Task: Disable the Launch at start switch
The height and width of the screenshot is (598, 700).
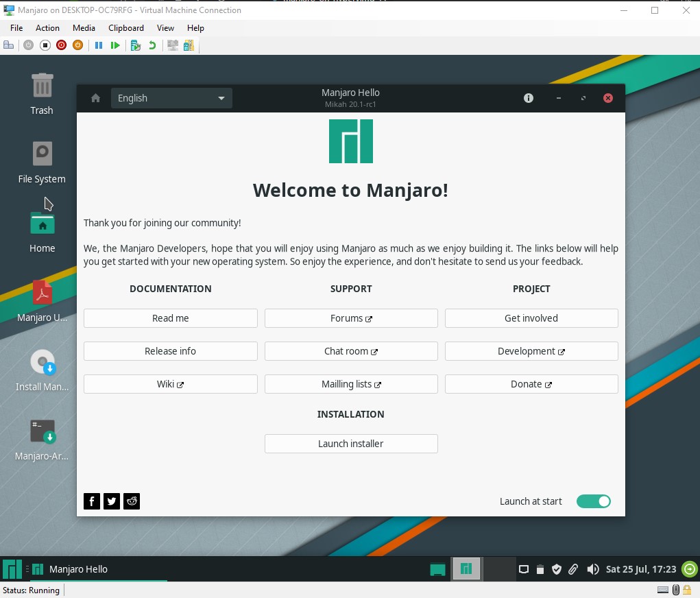Action: pos(593,501)
